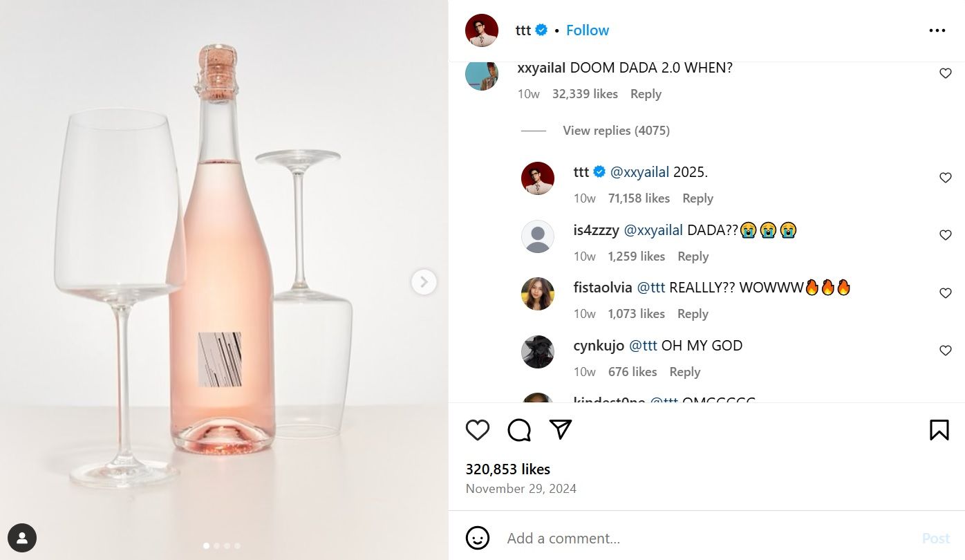Open emoji picker in comment box
The width and height of the screenshot is (965, 560).
pyautogui.click(x=478, y=538)
